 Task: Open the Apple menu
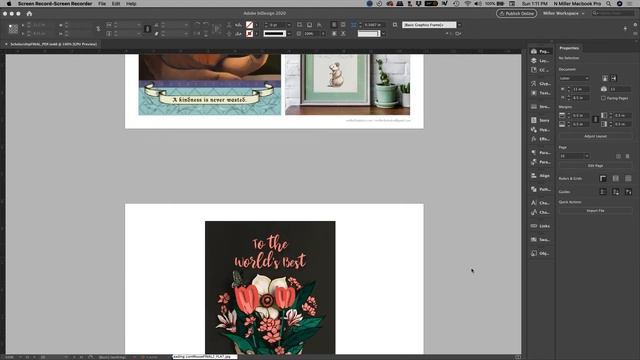point(9,4)
